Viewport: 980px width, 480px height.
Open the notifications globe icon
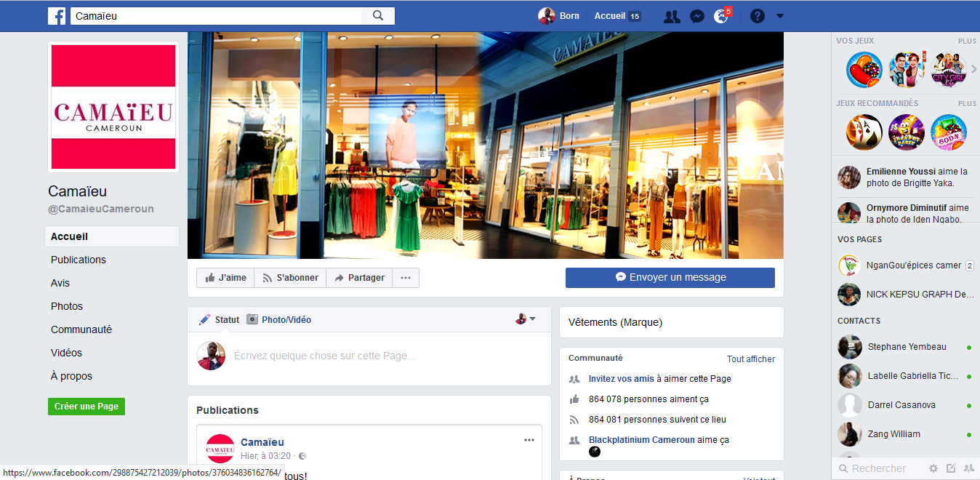click(x=721, y=16)
